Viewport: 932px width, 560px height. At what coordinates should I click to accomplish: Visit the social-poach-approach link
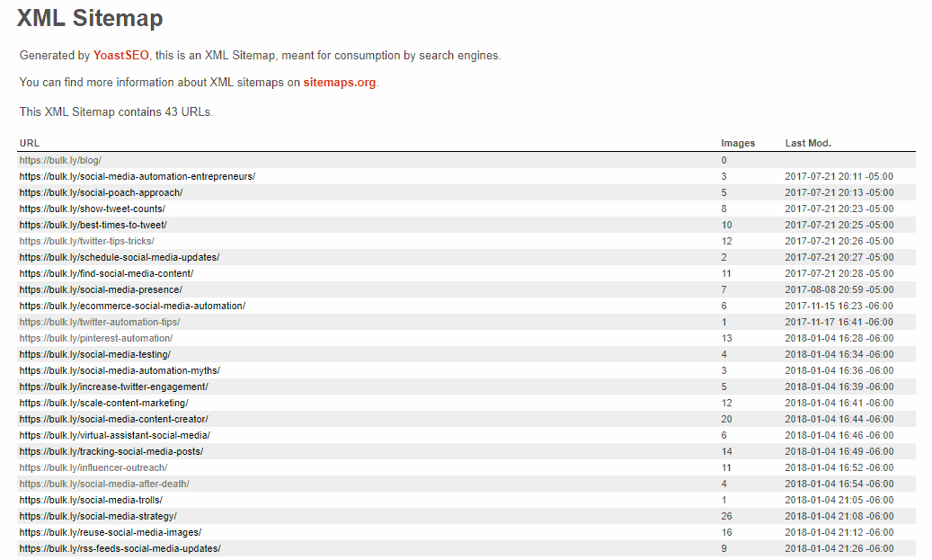(101, 192)
